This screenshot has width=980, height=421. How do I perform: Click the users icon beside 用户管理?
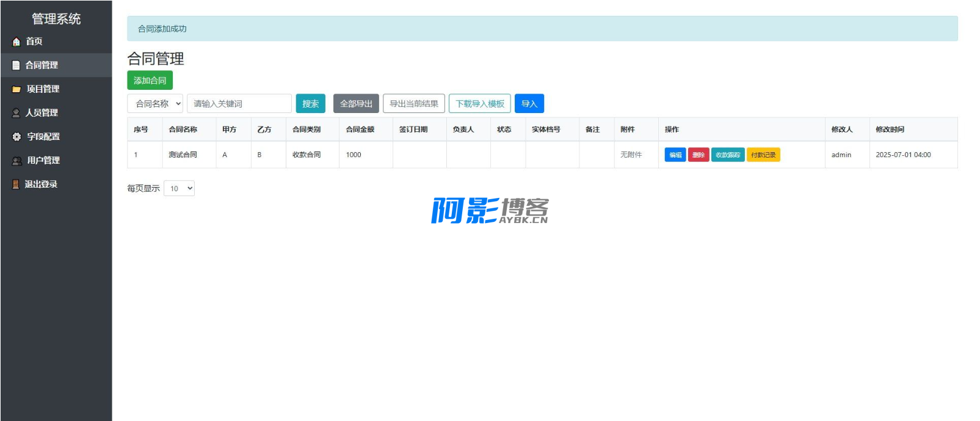[17, 161]
